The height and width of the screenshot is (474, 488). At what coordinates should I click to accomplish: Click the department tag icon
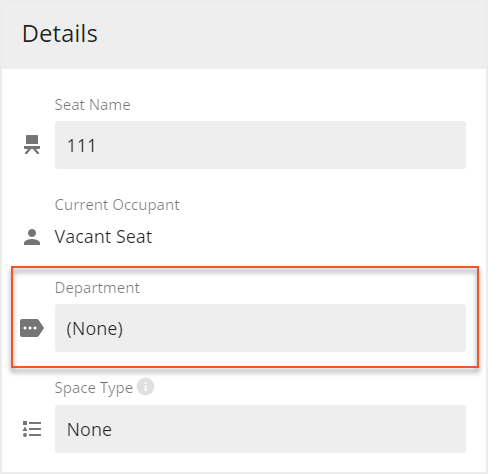pos(32,328)
